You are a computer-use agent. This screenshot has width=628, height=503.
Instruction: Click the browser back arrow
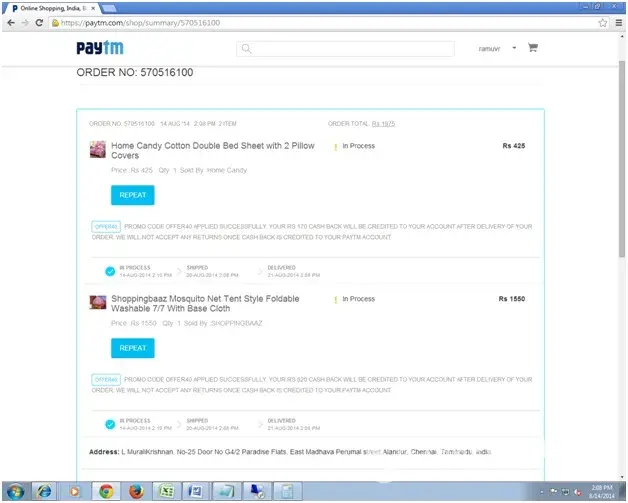pyautogui.click(x=11, y=23)
